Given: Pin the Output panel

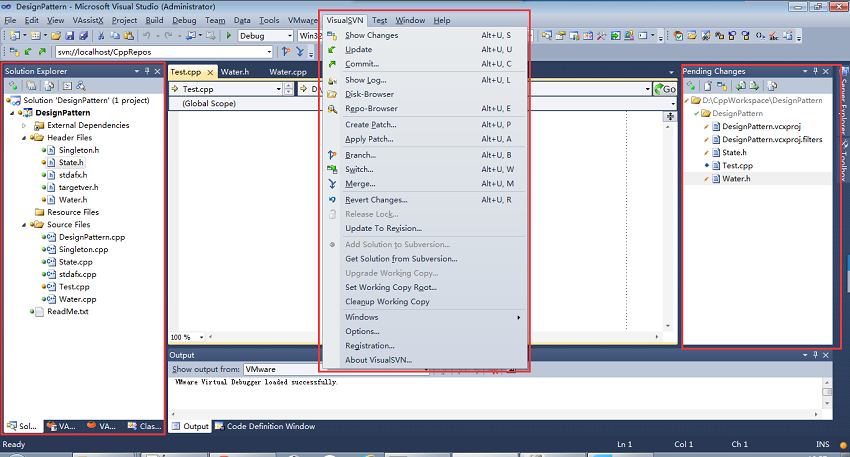Looking at the screenshot, I should tap(815, 355).
